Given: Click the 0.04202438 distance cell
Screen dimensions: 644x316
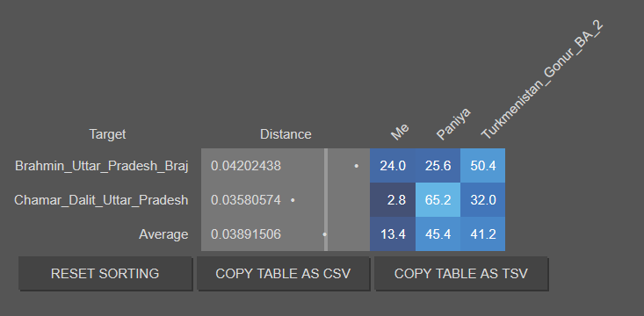Looking at the screenshot, I should pos(286,166).
